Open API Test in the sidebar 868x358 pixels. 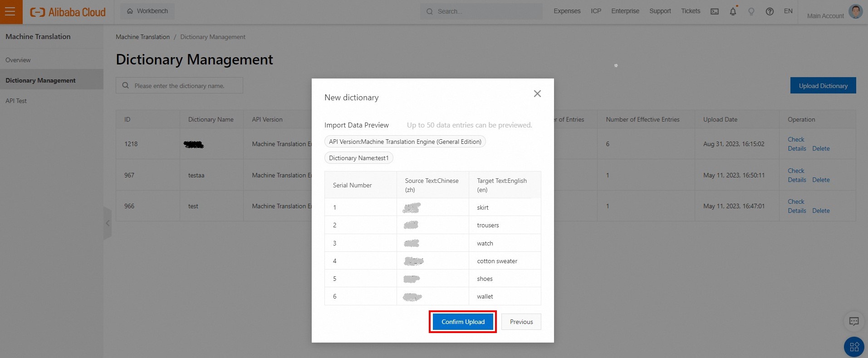tap(16, 101)
